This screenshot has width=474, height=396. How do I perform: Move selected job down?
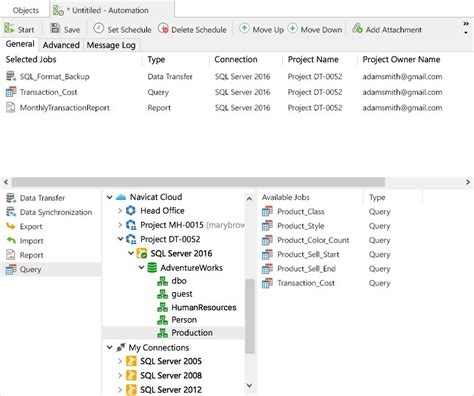(315, 29)
